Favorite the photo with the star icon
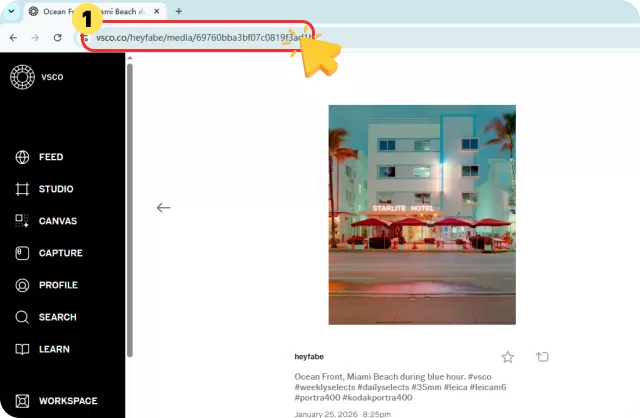 click(508, 357)
